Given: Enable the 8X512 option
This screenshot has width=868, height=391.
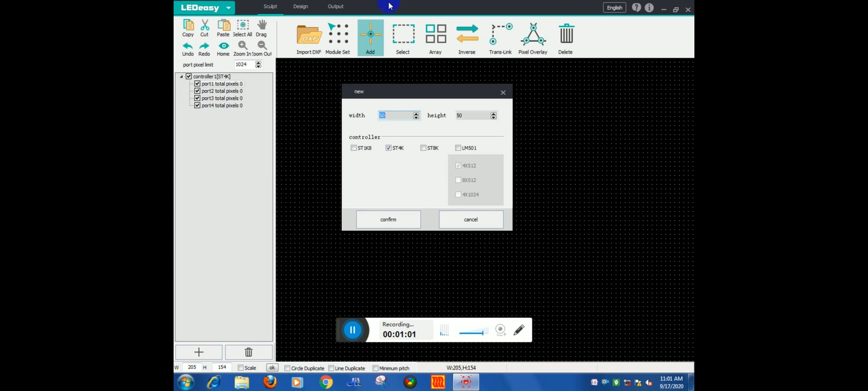Looking at the screenshot, I should pyautogui.click(x=458, y=180).
